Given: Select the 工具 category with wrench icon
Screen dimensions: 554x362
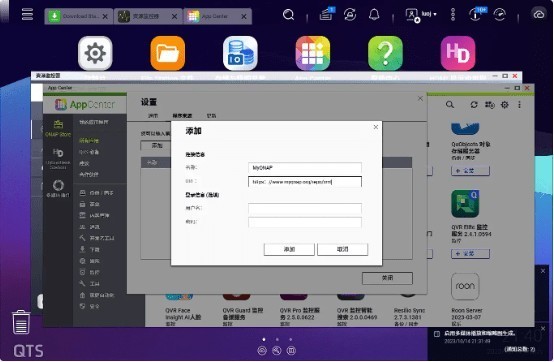Looking at the screenshot, I should [x=90, y=284].
